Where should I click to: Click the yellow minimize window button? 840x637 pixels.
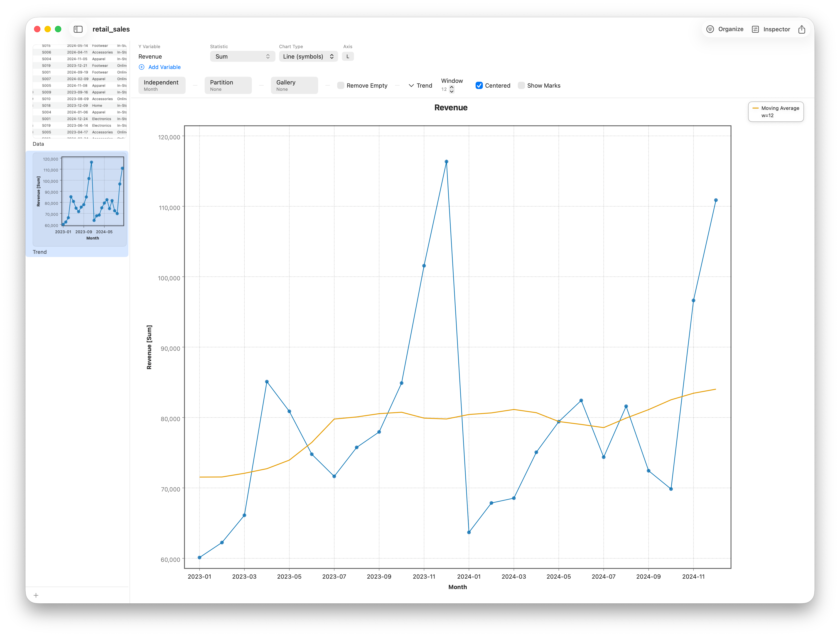pyautogui.click(x=48, y=29)
